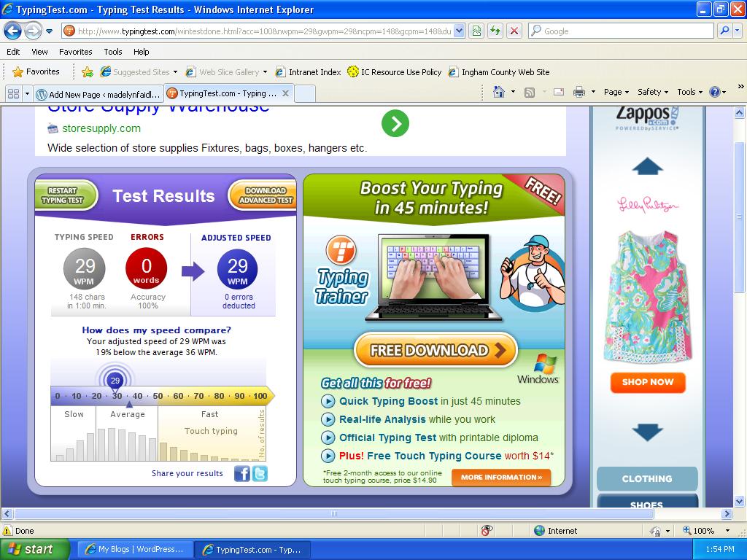Click the Lilly Pulitzer dress thumbnail
747x560 pixels.
point(648,297)
